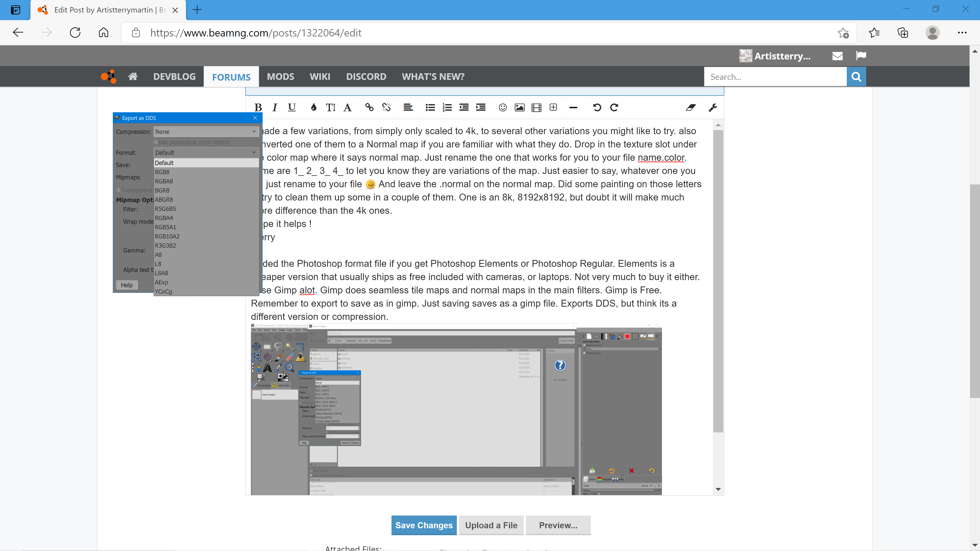Click the name.color underlined text
Image resolution: width=980 pixels, height=551 pixels.
tap(661, 157)
